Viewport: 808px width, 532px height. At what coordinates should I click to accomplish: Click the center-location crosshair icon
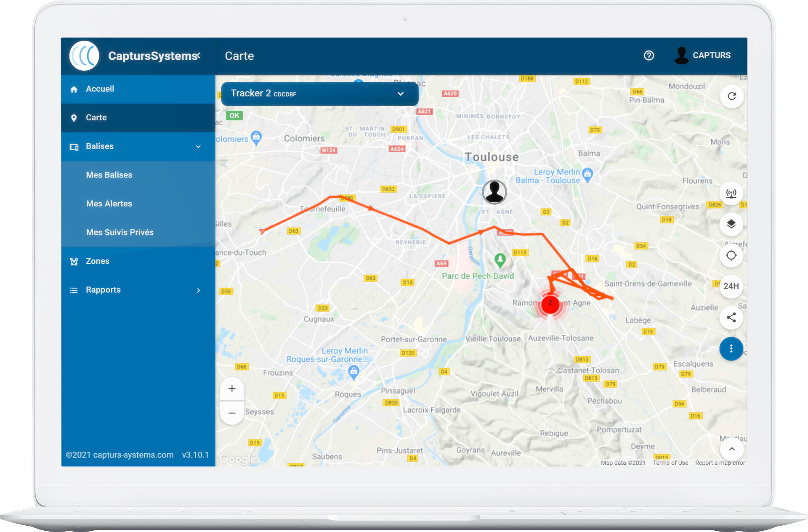click(731, 255)
